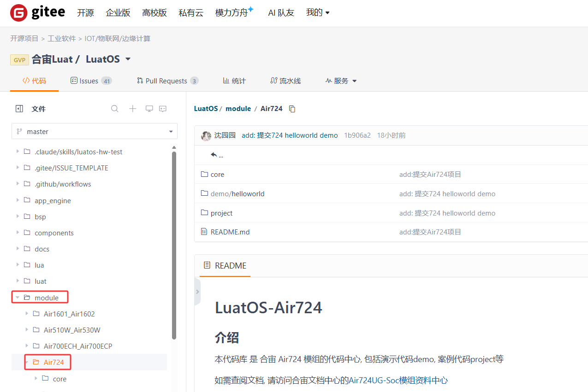Open the 服务 dropdown tab
Screen dimensions: 588x392
pyautogui.click(x=341, y=81)
